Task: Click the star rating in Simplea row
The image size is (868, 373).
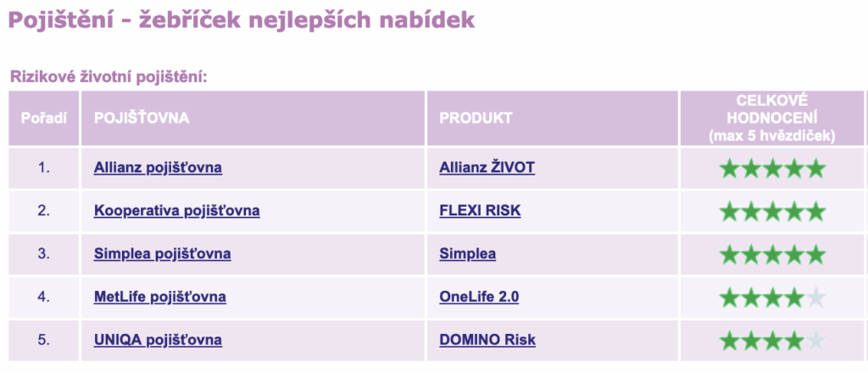Action: click(771, 254)
